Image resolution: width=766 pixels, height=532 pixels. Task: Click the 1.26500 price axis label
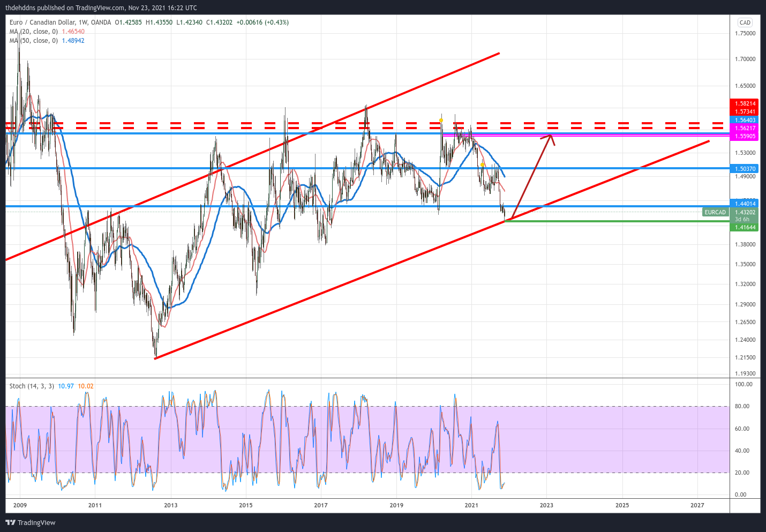pos(745,322)
